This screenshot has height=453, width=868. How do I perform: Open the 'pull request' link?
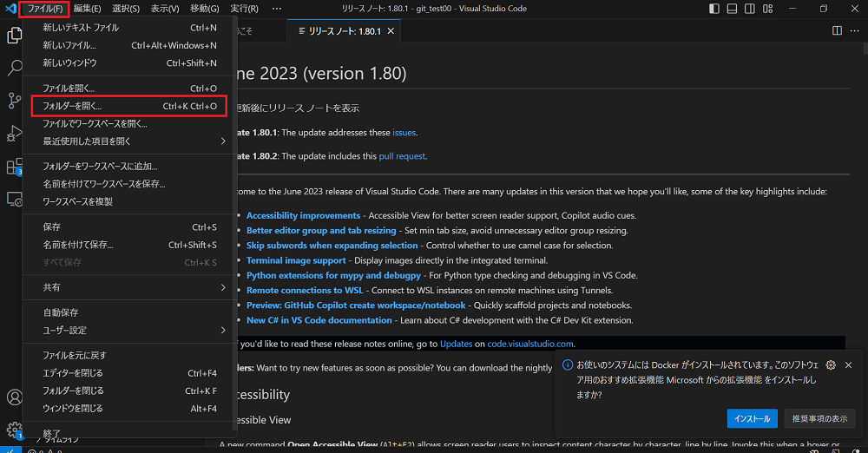coord(402,156)
